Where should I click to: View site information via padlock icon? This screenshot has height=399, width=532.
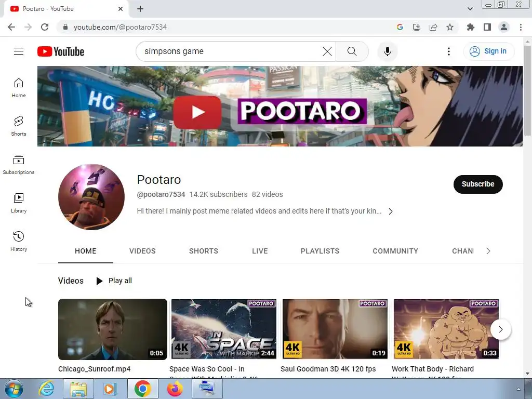(65, 27)
